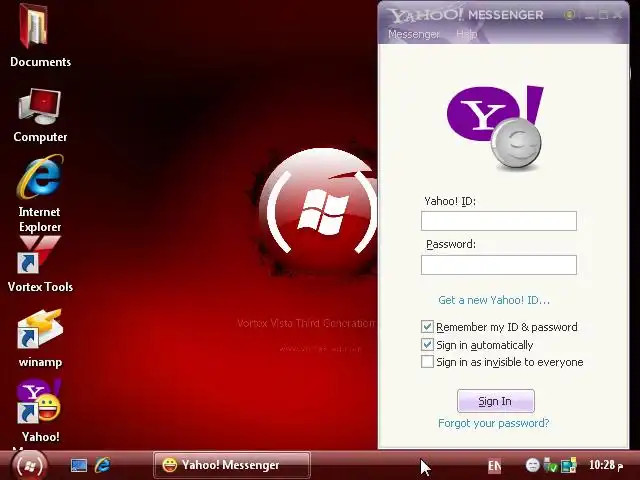640x480 pixels.
Task: Click the 10:28 taskbar clock
Action: [x=606, y=465]
